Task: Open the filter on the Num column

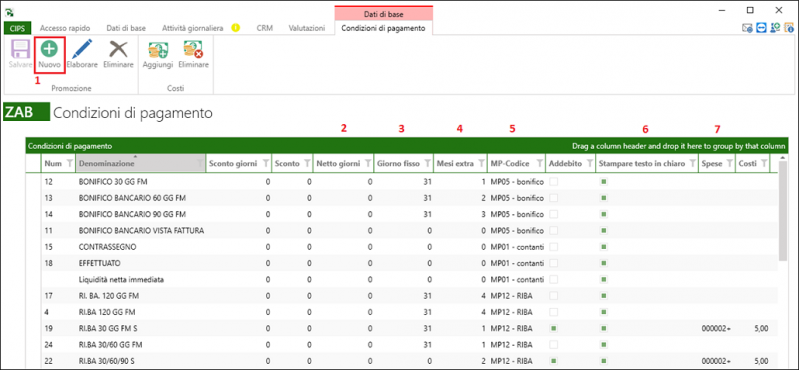Action: tap(70, 164)
